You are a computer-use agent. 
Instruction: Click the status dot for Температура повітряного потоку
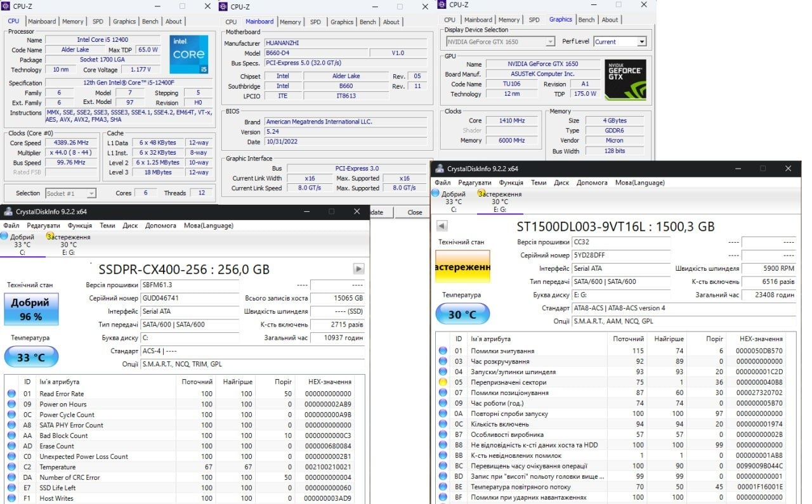pos(443,487)
